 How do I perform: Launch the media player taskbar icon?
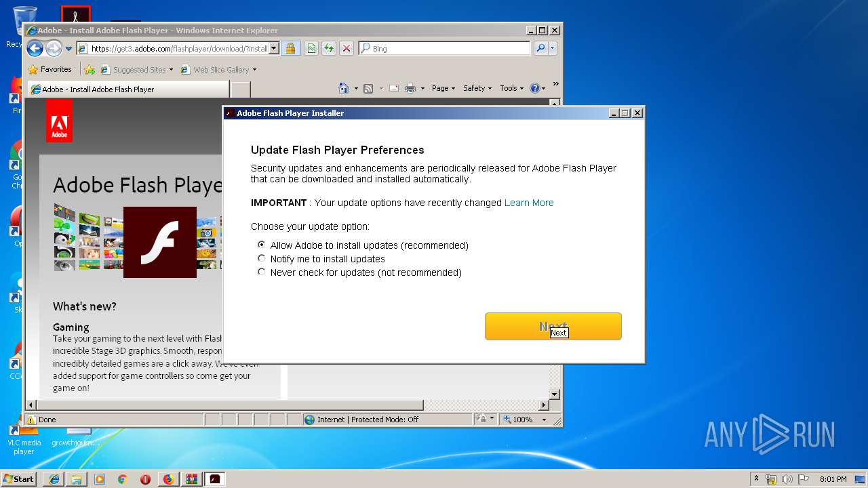[100, 479]
